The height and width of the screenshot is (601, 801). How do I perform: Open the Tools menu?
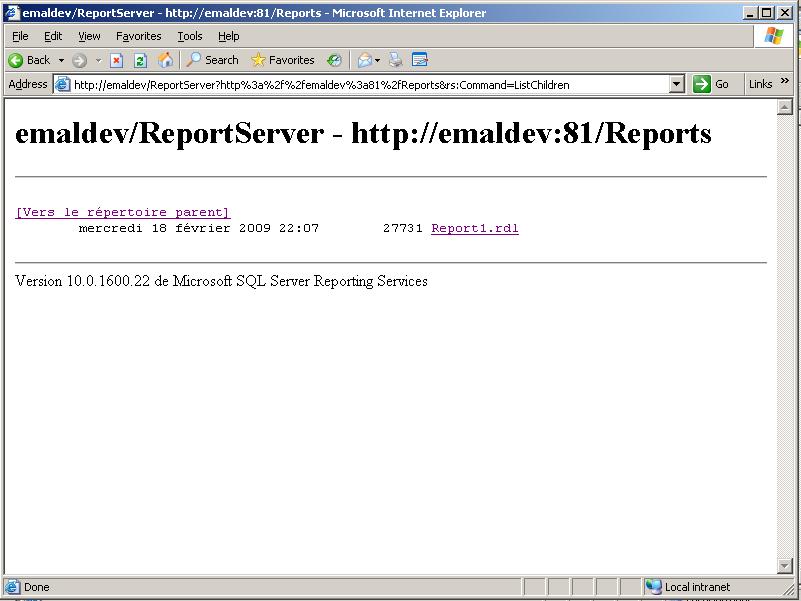(x=190, y=36)
